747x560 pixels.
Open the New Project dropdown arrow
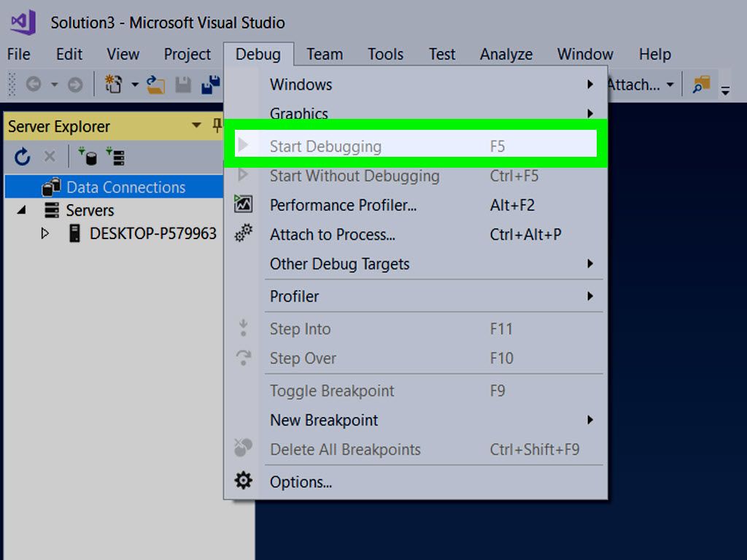point(135,85)
